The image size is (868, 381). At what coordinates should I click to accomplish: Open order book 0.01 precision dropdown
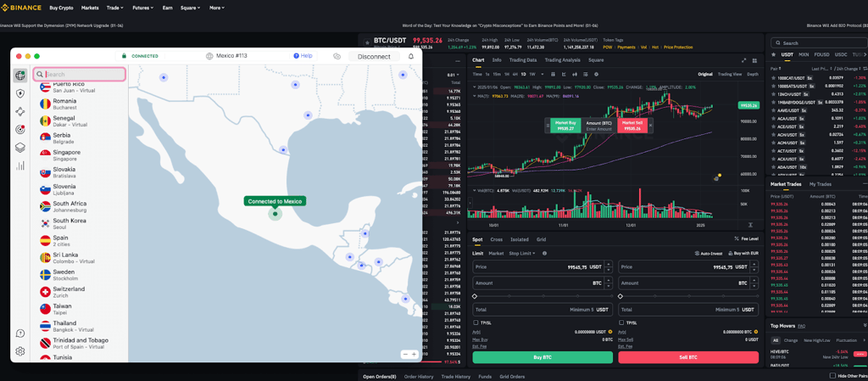click(x=453, y=75)
